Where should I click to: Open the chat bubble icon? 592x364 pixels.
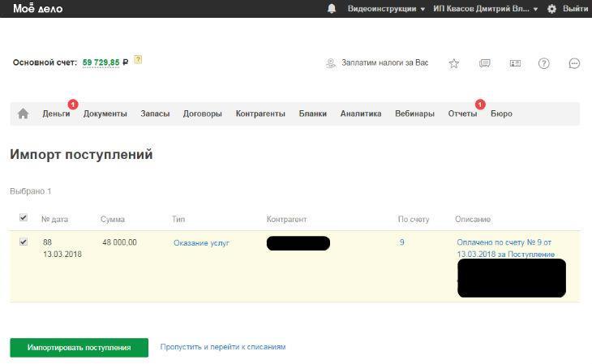(574, 63)
